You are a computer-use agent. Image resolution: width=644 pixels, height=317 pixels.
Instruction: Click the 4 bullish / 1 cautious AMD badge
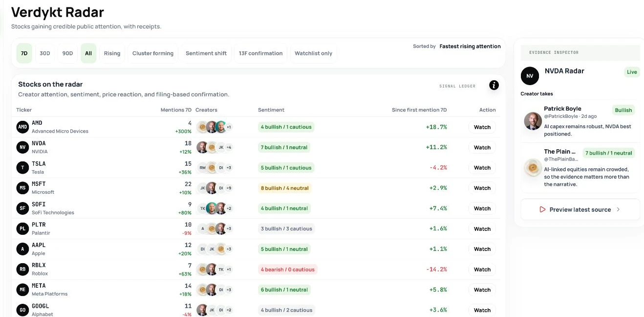click(x=286, y=127)
